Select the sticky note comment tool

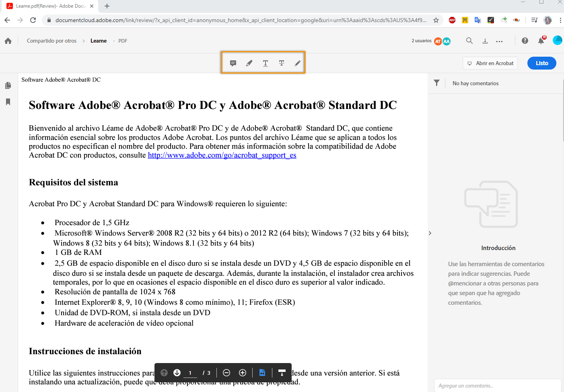[x=233, y=63]
